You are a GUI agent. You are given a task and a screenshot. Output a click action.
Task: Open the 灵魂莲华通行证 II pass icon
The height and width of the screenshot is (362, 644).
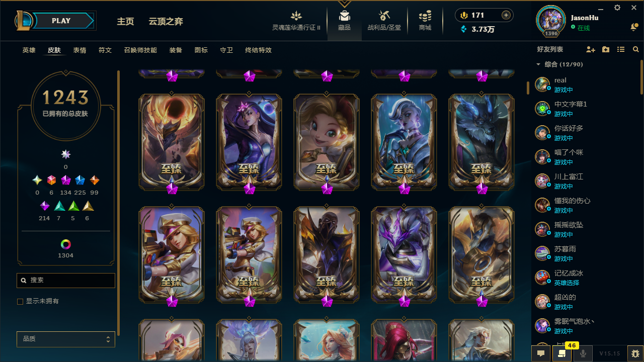coord(296,16)
